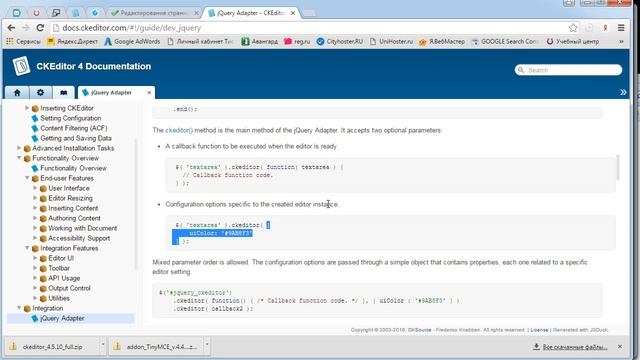Select Output Control folder

[x=69, y=288]
